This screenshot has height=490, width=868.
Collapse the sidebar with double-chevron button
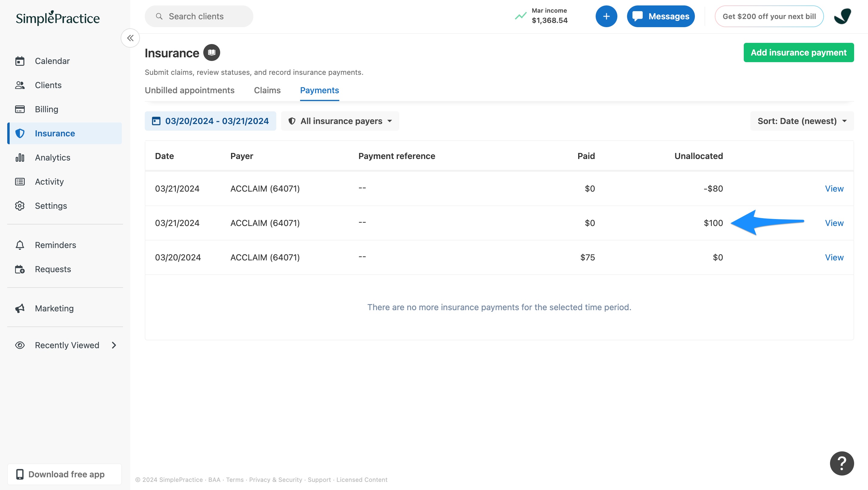130,38
